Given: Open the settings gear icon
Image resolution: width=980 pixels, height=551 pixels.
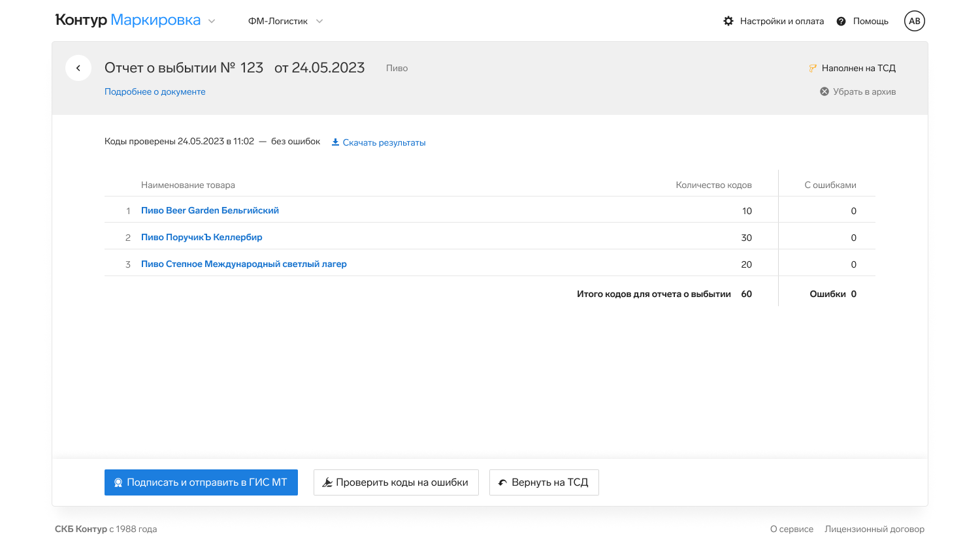Looking at the screenshot, I should 728,21.
